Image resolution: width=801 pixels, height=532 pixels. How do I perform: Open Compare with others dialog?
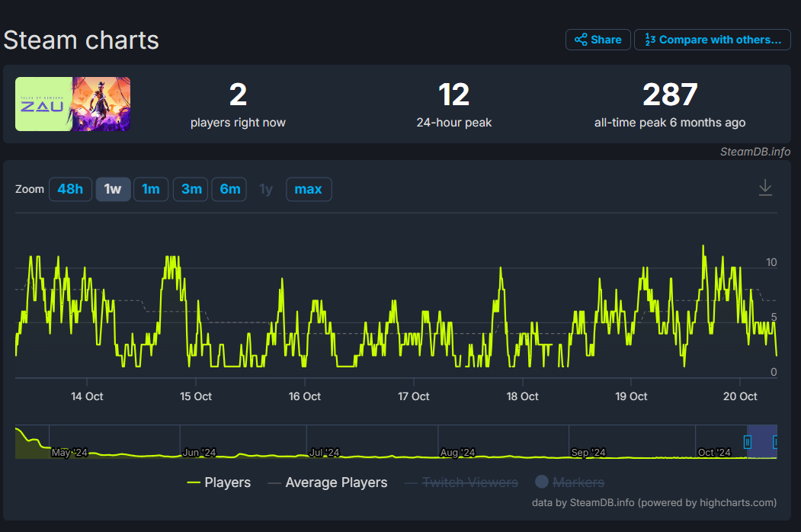pyautogui.click(x=712, y=40)
